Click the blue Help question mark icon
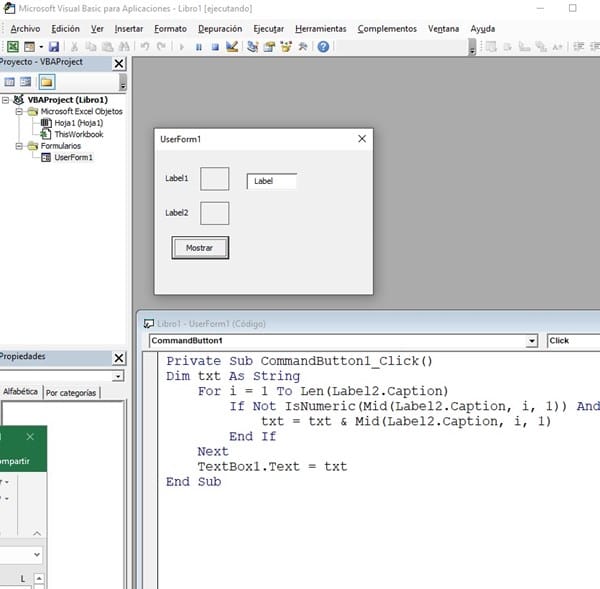Image resolution: width=600 pixels, height=589 pixels. 323,47
